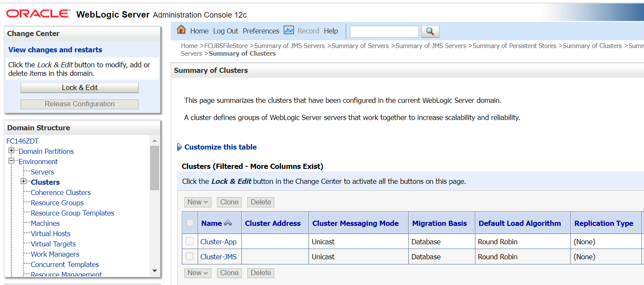Click the Domain Structure scrollbar thumb
This screenshot has width=644, height=285.
(x=154, y=168)
